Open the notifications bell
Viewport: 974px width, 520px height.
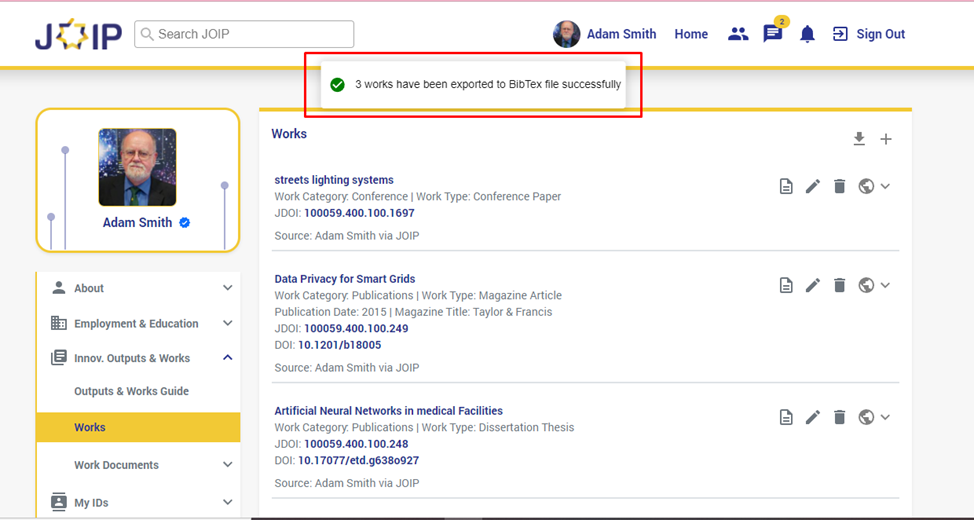pos(807,34)
